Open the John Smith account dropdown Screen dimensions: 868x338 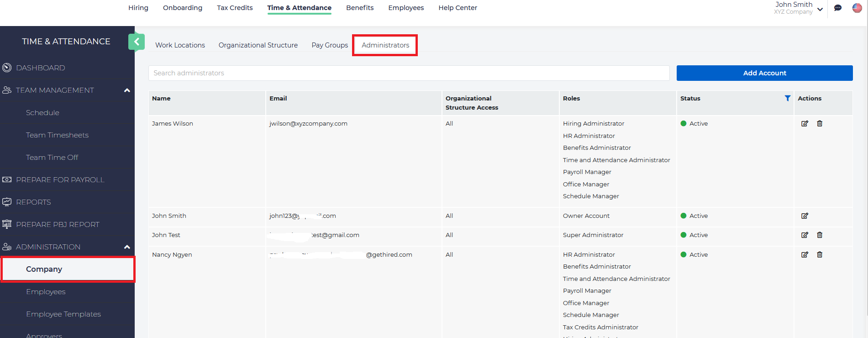point(820,9)
